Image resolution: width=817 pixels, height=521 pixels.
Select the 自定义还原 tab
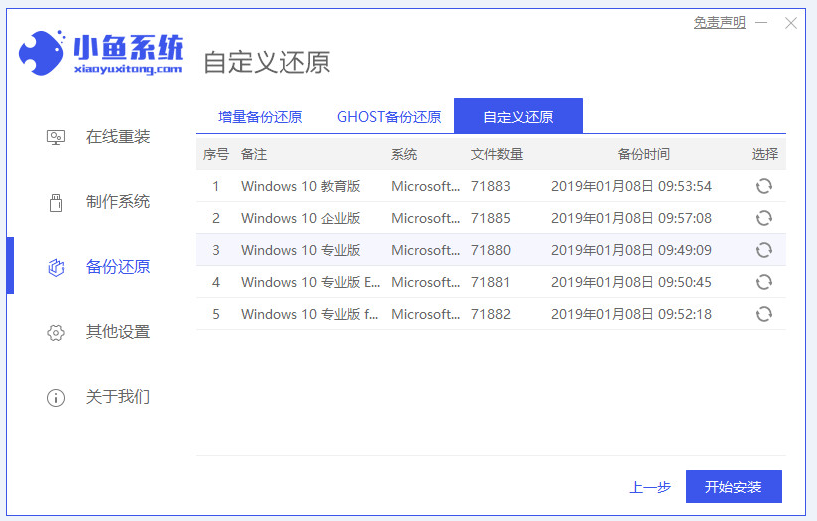(x=518, y=116)
